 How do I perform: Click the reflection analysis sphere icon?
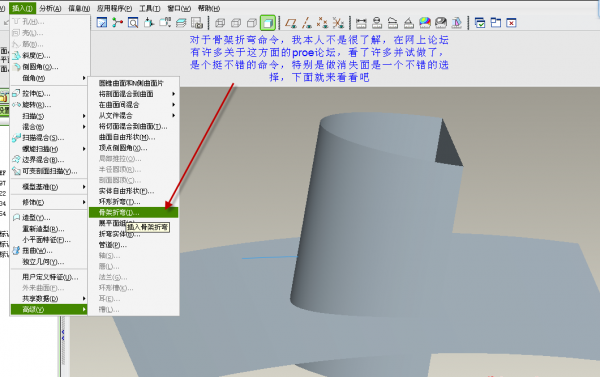[441, 23]
